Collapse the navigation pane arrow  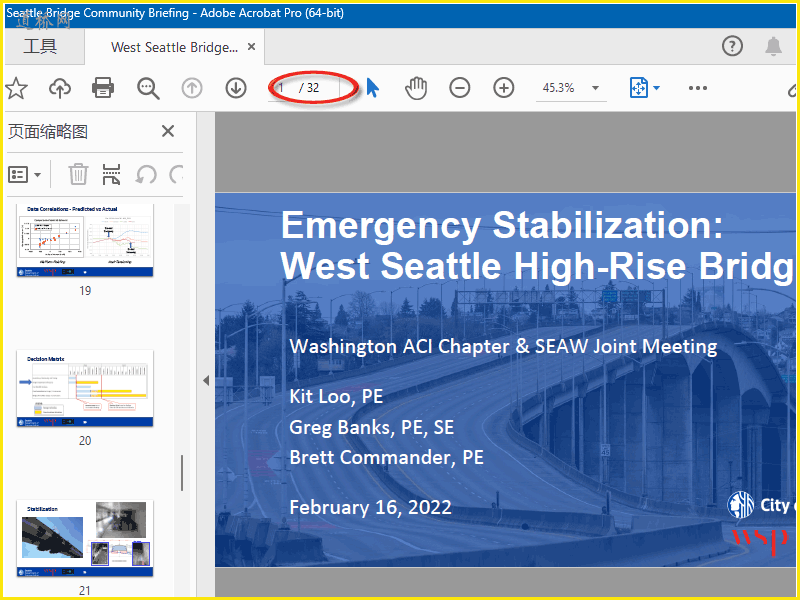206,380
